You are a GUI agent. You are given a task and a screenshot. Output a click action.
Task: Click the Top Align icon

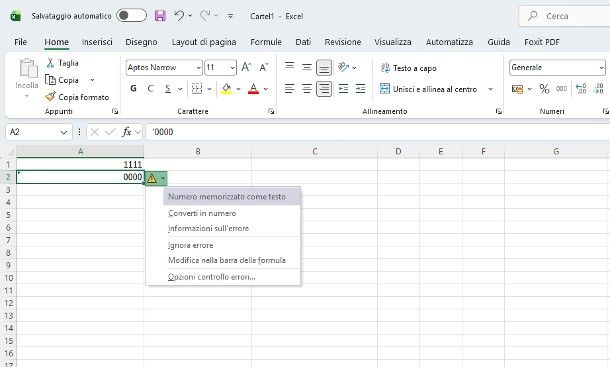[289, 66]
